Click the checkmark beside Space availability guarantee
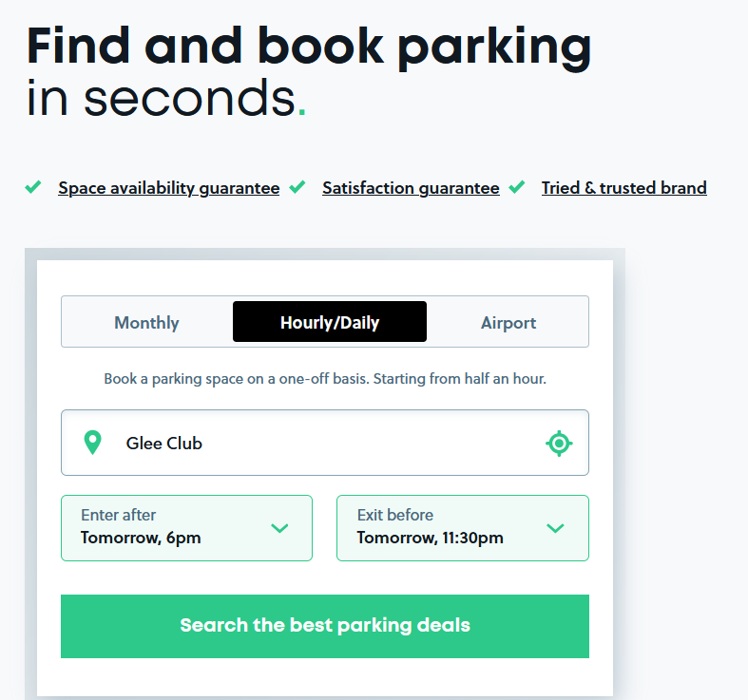This screenshot has width=748, height=700. click(x=33, y=187)
